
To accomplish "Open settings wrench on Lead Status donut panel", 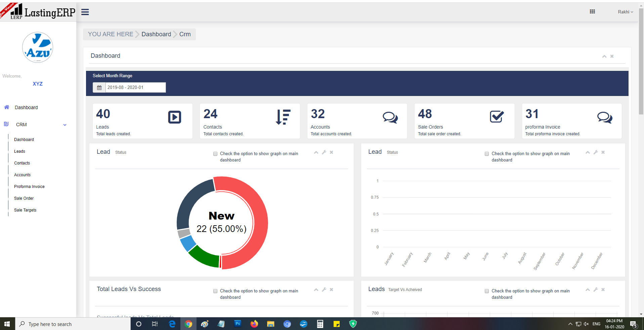I will 324,152.
